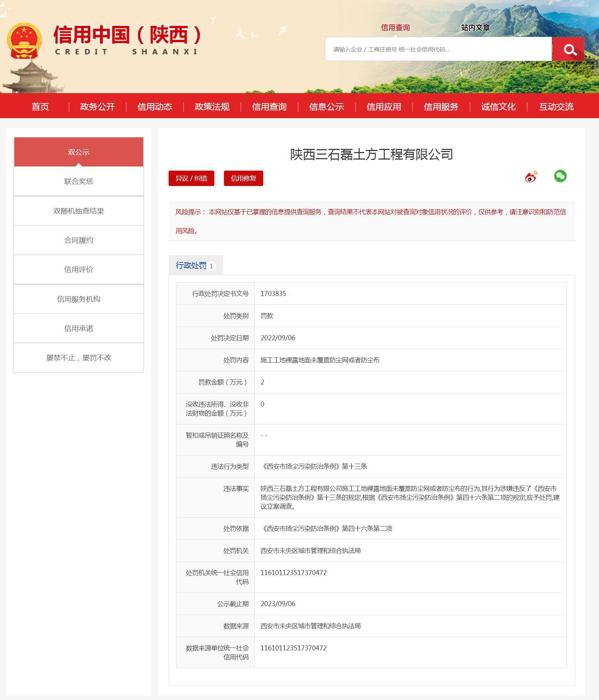Open 首页 in navigation bar
Image resolution: width=599 pixels, height=700 pixels.
pyautogui.click(x=40, y=107)
